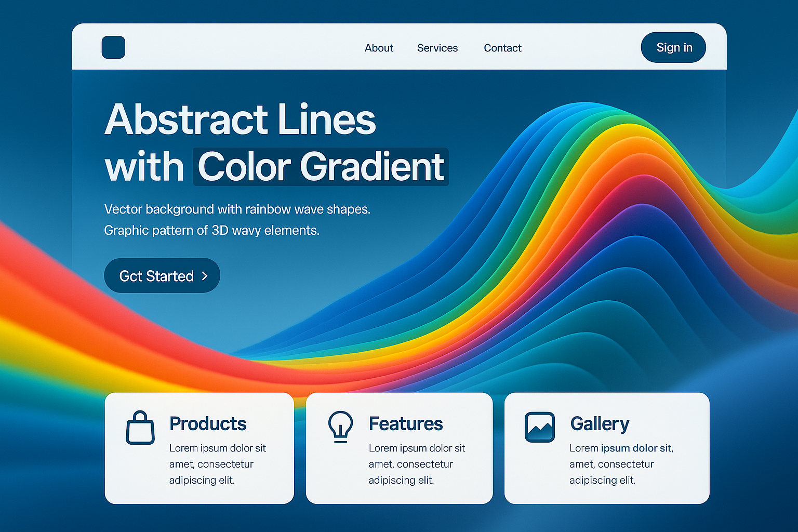Click the "Vector background" subtitle line
This screenshot has height=532, width=798.
click(237, 209)
